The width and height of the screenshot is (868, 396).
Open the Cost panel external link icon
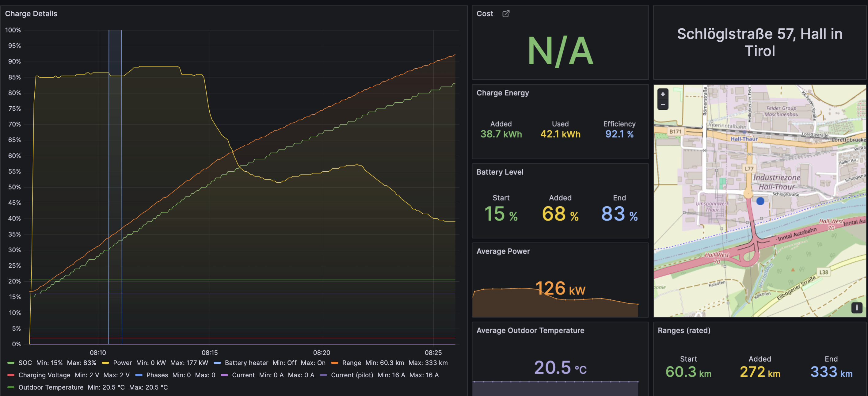click(x=506, y=14)
